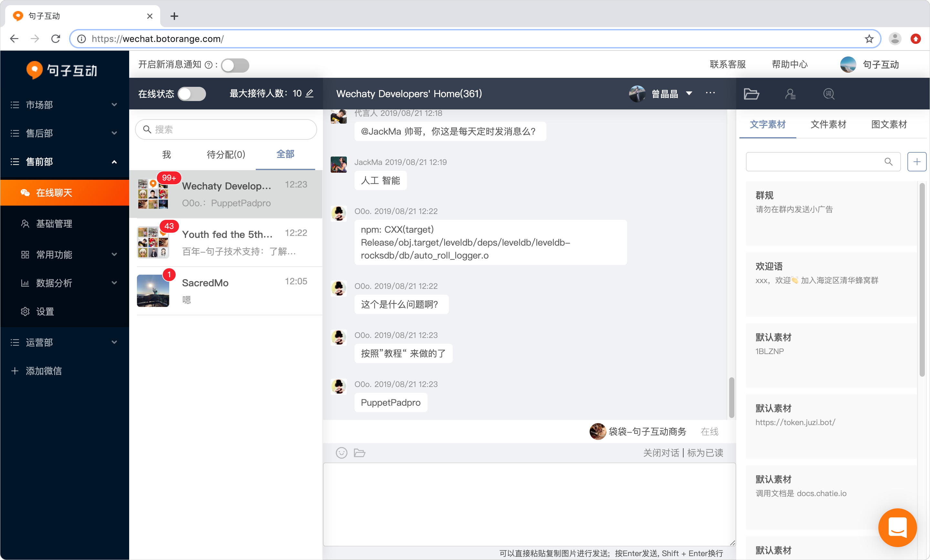The width and height of the screenshot is (930, 560).
Task: Focus the conversation 搜索 search field
Action: (x=226, y=129)
